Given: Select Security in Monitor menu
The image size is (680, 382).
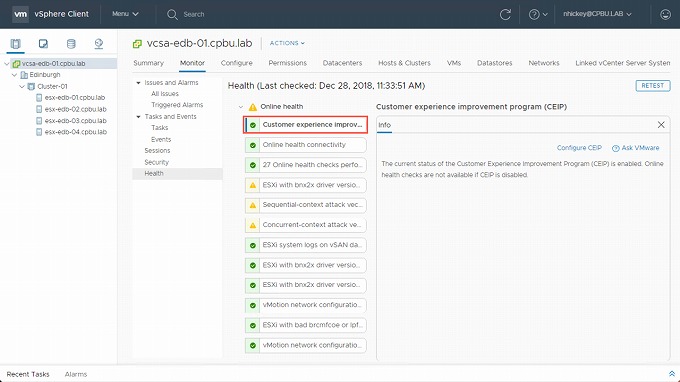Looking at the screenshot, I should coord(157,162).
